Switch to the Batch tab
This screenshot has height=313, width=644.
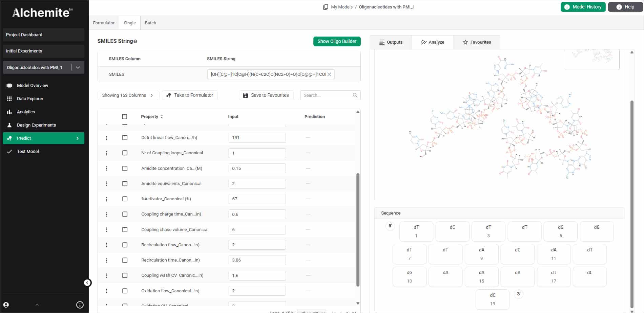point(150,23)
